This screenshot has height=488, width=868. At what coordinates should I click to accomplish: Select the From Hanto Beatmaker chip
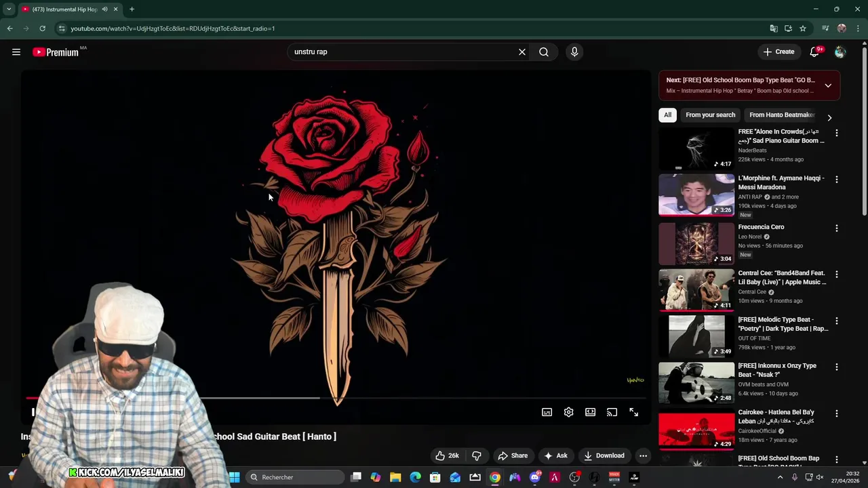782,115
